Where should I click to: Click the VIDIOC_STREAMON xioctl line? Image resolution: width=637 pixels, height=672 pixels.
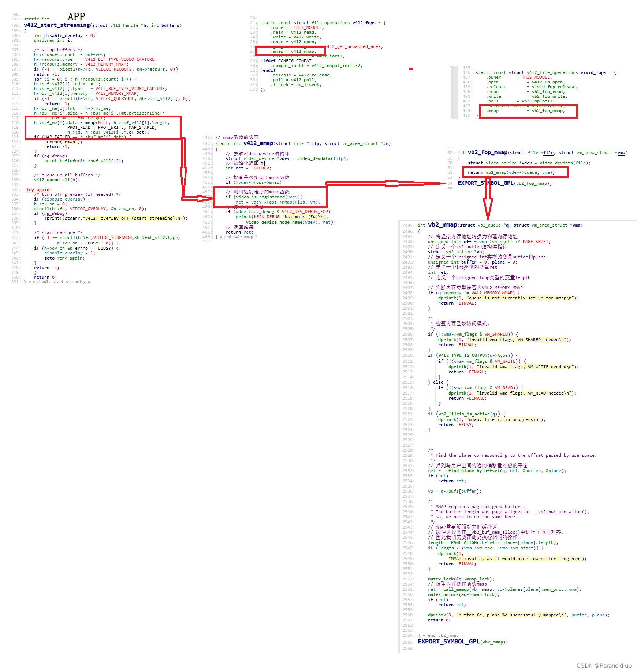click(x=107, y=238)
